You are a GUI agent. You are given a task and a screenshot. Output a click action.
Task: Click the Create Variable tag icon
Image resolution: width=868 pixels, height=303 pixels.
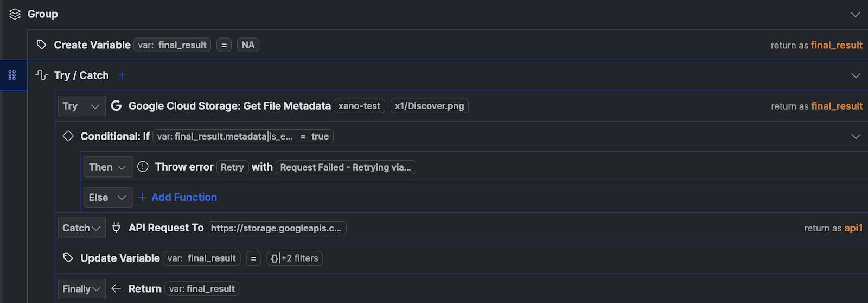pos(41,45)
